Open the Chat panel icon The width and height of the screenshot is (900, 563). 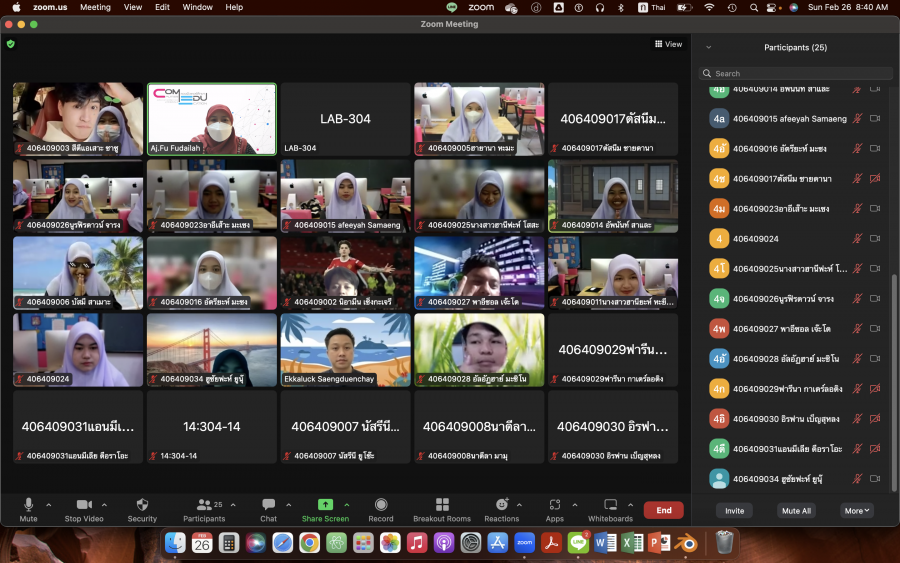tap(268, 505)
